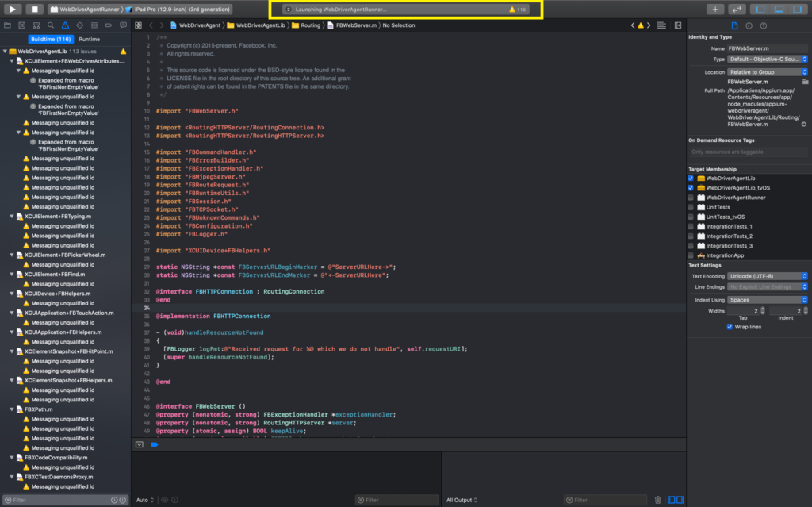This screenshot has width=812, height=507.
Task: Collapse the XCUIElement+FBTyping.m issue group
Action: click(x=12, y=217)
